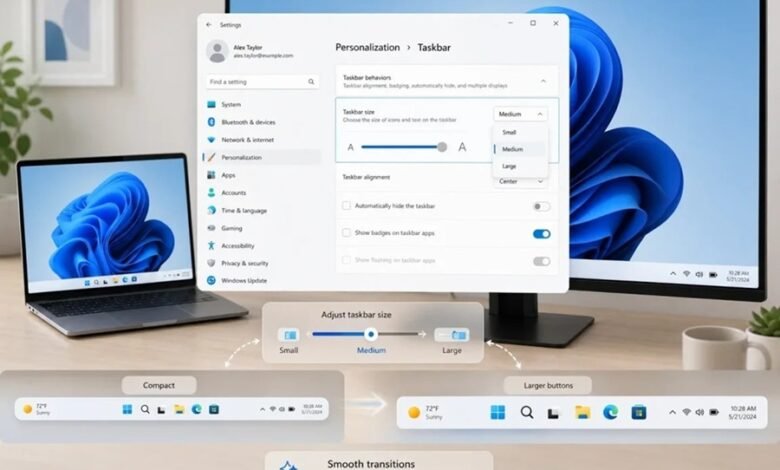Viewport: 780px width, 470px height.
Task: Launch Edge from the Compact taskbar
Action: 196,409
